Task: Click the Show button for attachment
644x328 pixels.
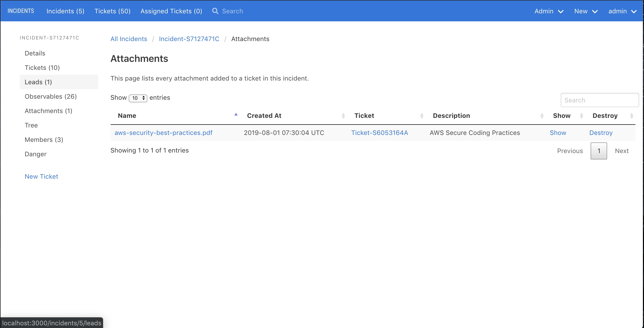Action: coord(558,133)
